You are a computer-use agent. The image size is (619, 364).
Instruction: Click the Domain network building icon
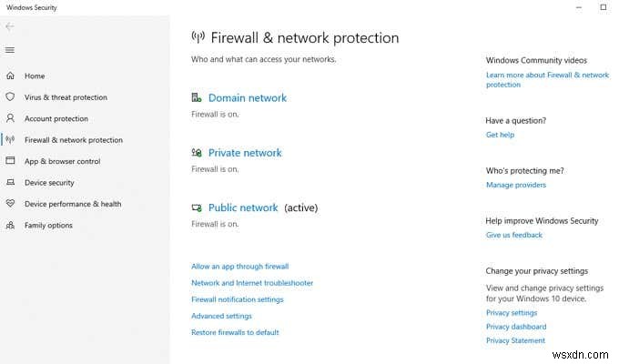197,97
